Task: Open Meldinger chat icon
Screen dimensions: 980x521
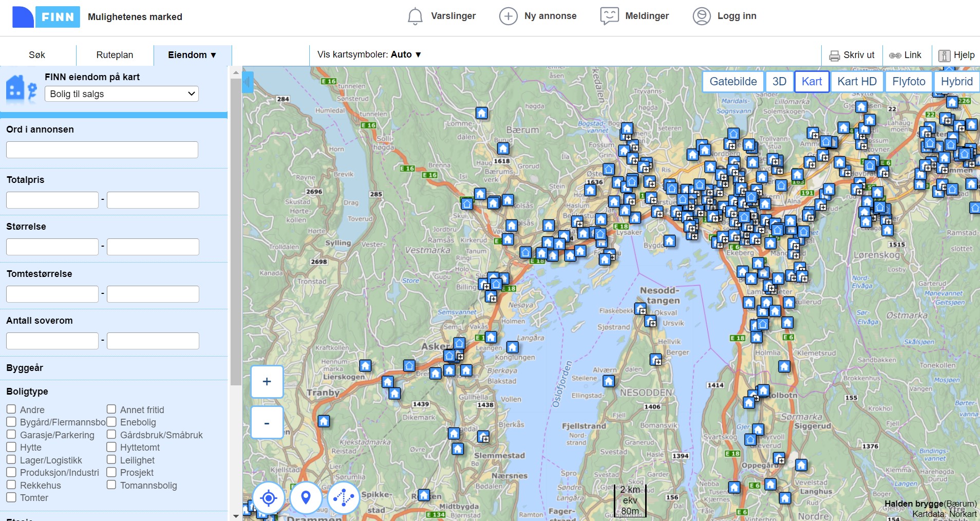Action: [x=609, y=16]
